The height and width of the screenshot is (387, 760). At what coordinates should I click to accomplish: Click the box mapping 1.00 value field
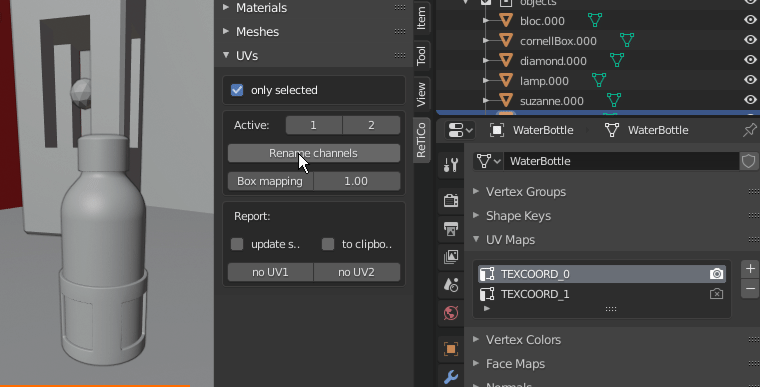click(357, 181)
